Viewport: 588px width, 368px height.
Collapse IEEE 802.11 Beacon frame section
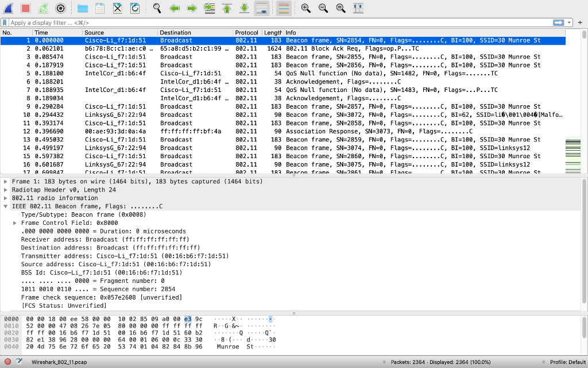point(6,206)
